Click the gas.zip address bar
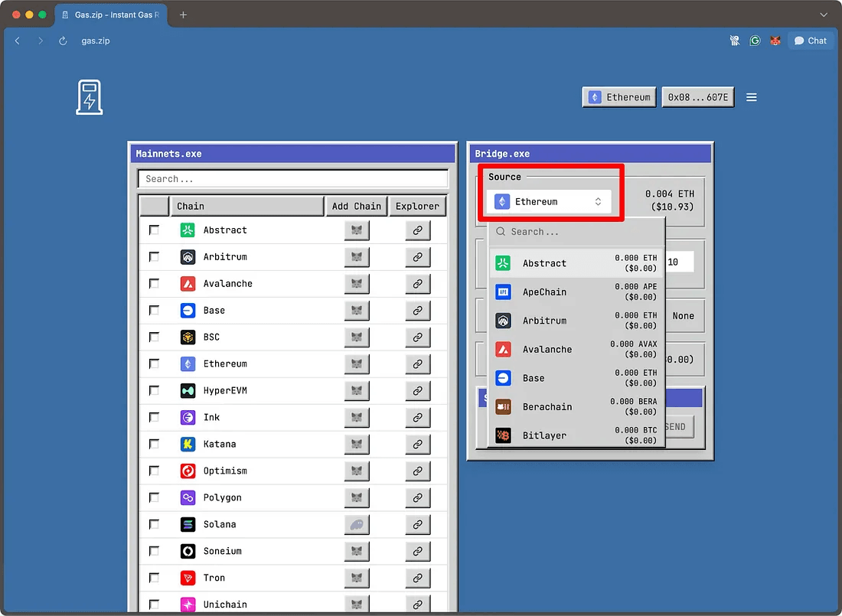Image resolution: width=842 pixels, height=616 pixels. 96,41
